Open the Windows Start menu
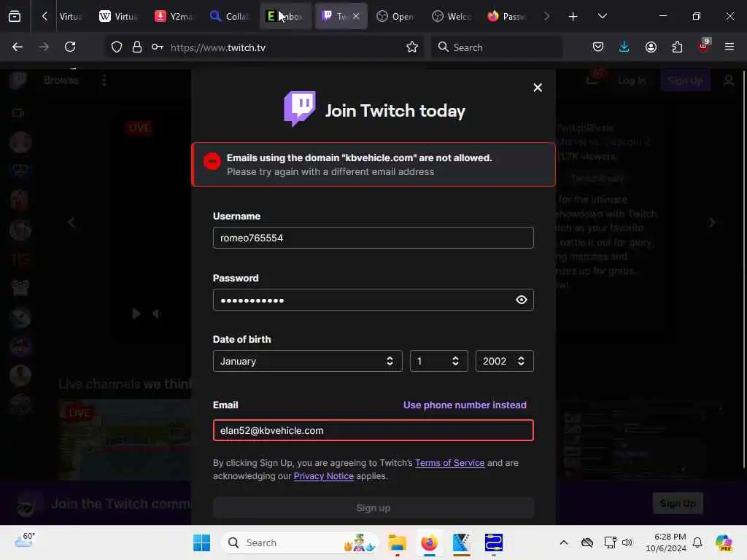 (x=201, y=542)
